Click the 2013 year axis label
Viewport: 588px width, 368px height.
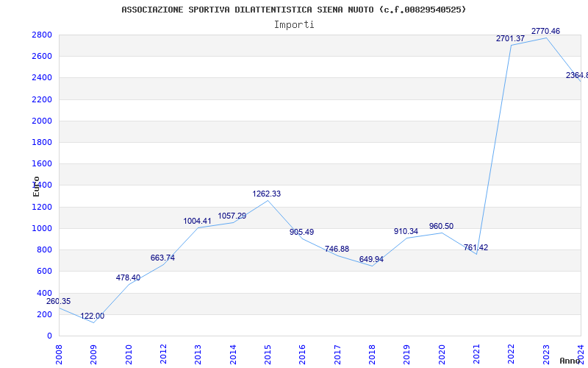(x=198, y=355)
